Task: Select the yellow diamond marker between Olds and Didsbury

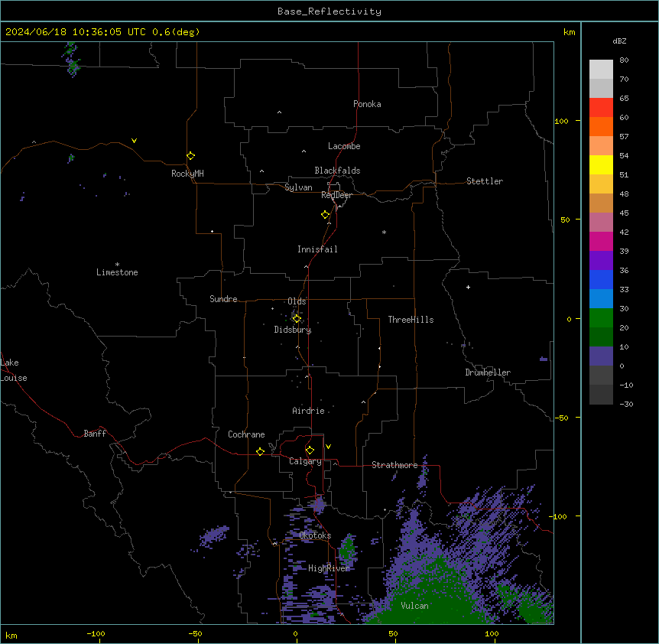Action: click(297, 318)
